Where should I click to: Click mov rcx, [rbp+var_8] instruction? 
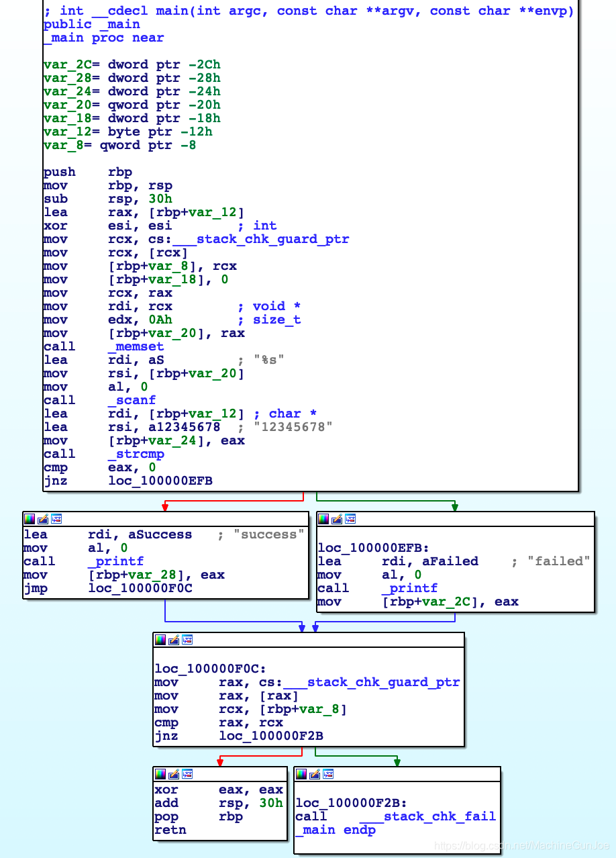[251, 709]
